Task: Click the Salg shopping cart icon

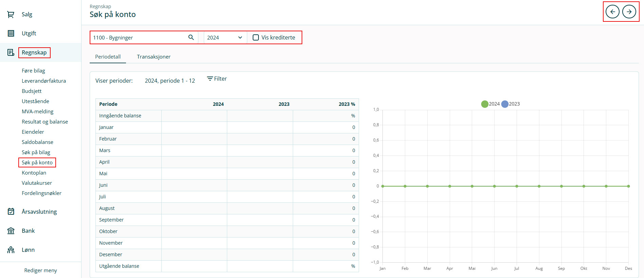Action: coord(11,14)
